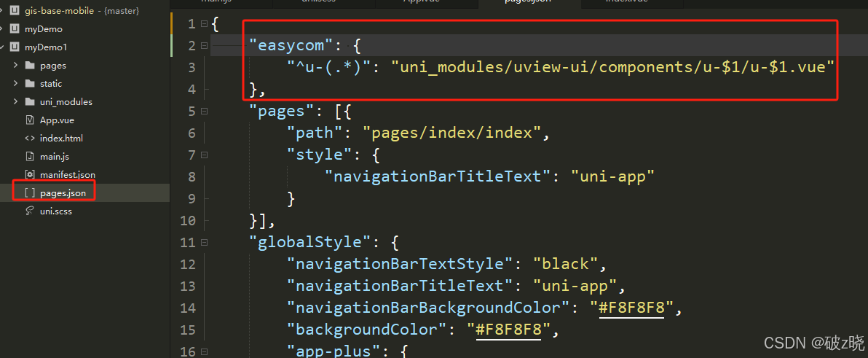Collapse the style block fold on line 7
868x358 pixels.
click(x=205, y=155)
